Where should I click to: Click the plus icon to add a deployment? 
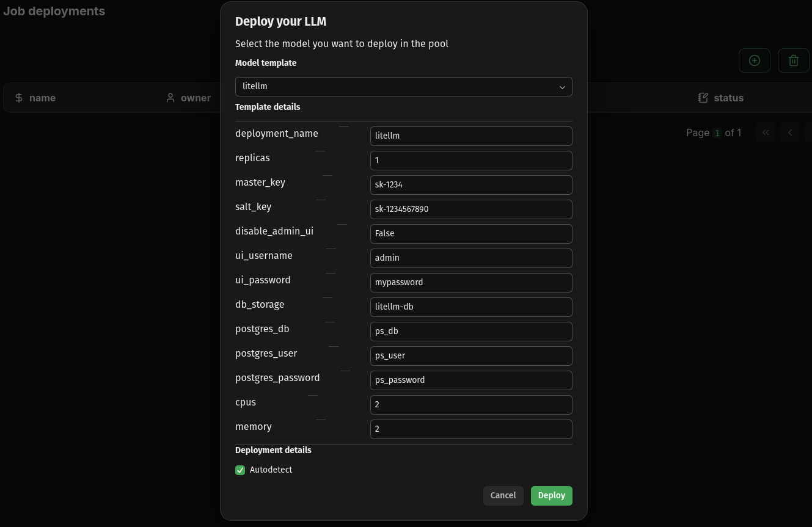755,60
